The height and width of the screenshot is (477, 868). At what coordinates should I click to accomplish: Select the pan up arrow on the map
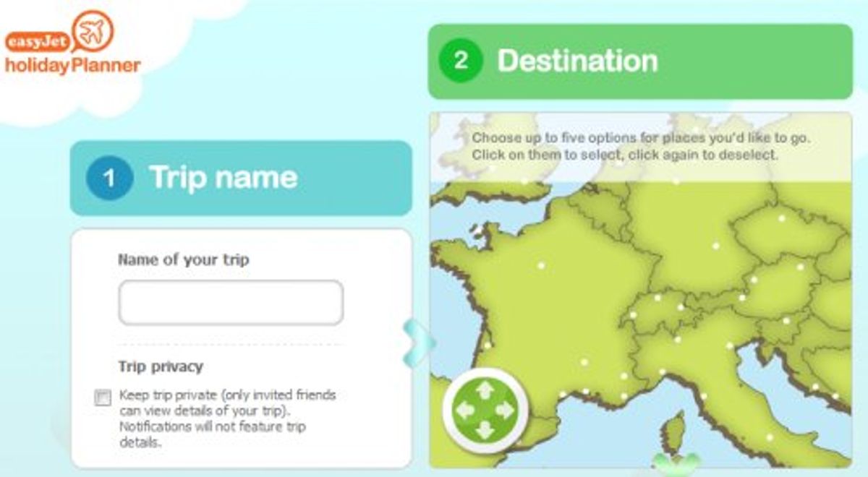coord(485,391)
